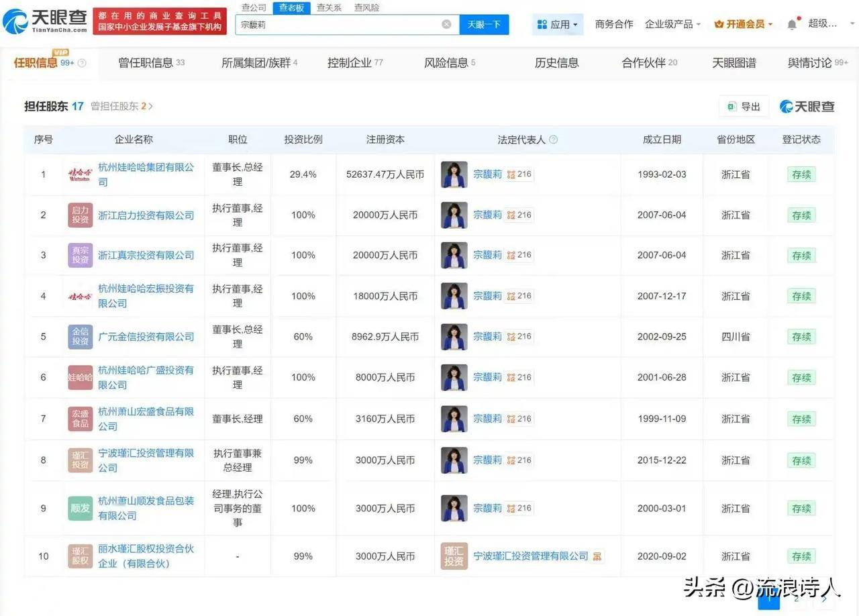The width and height of the screenshot is (859, 616).
Task: Click the help icon beside 任职信息 99+
Action: click(83, 63)
